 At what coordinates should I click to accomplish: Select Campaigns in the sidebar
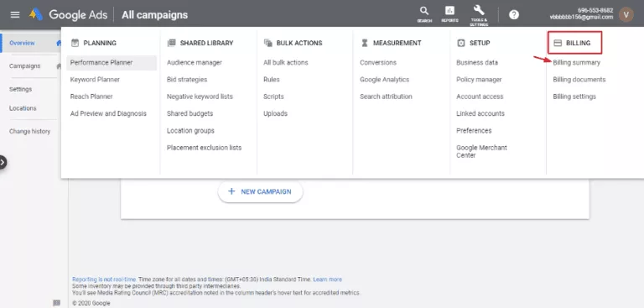tap(25, 65)
